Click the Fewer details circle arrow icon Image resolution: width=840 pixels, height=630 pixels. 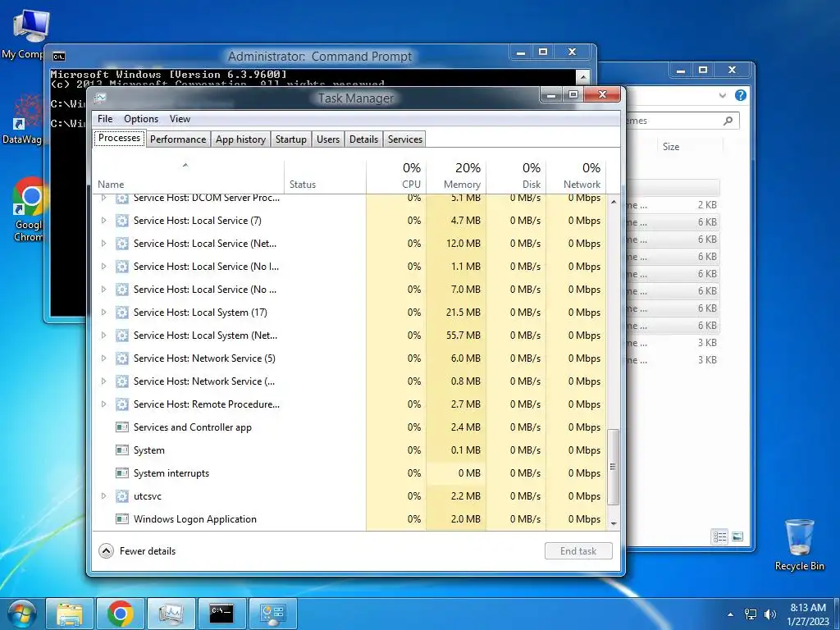pyautogui.click(x=106, y=550)
